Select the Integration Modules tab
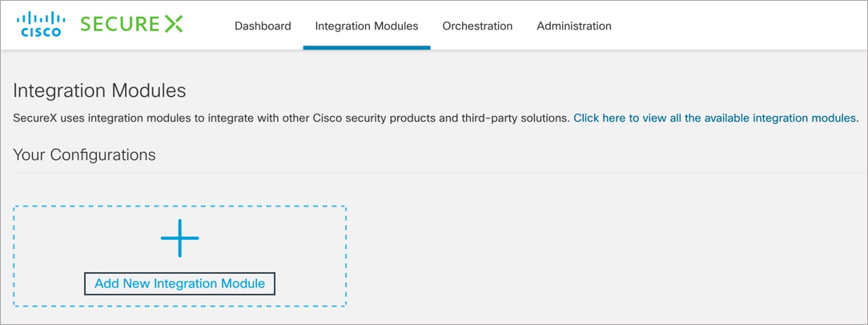This screenshot has width=868, height=325. (x=367, y=26)
